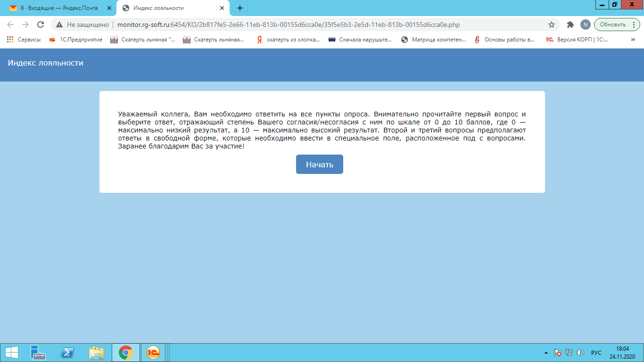This screenshot has width=644, height=362.
Task: Launch Server Manager from the taskbar
Action: (38, 353)
